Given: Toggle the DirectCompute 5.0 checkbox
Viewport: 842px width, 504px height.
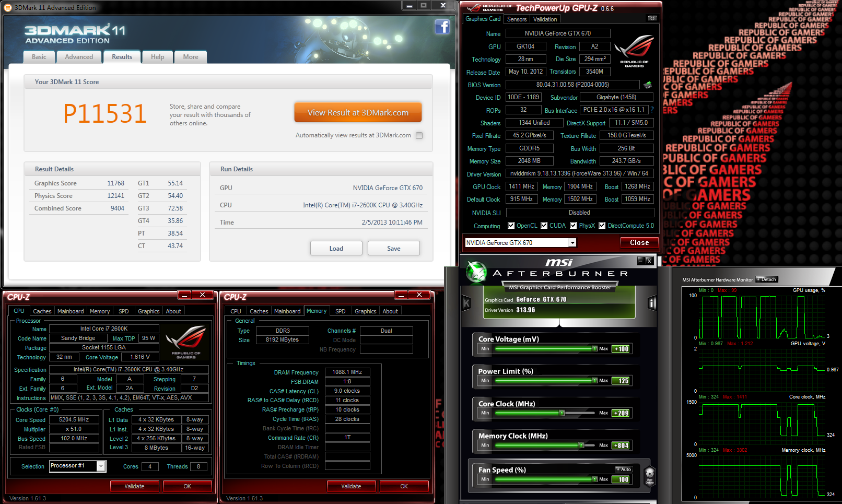Looking at the screenshot, I should pos(602,226).
